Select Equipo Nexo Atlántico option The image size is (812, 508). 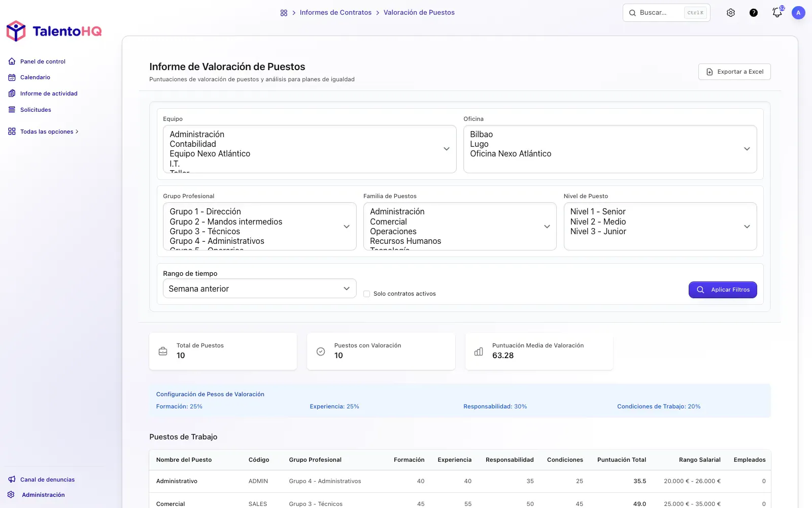pos(210,153)
